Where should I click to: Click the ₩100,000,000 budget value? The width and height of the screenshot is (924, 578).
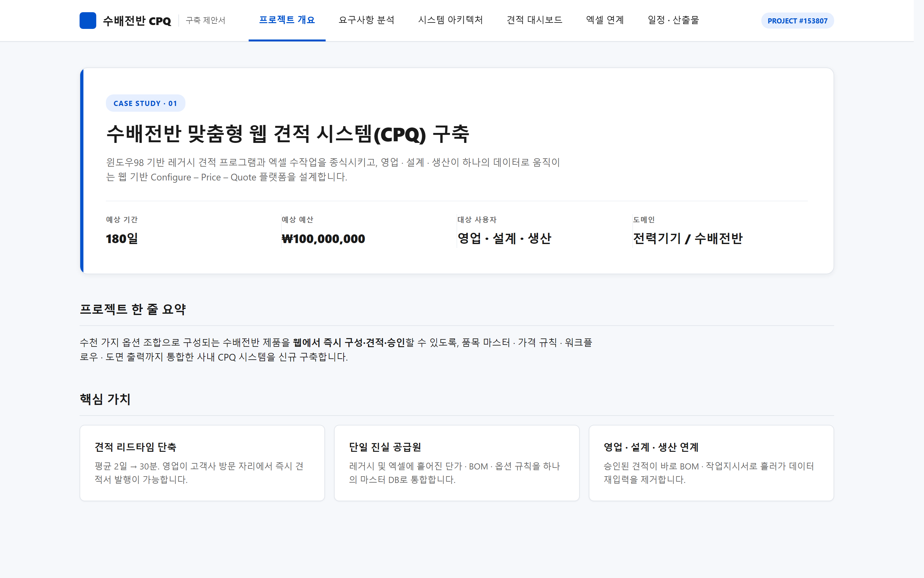[x=323, y=239]
